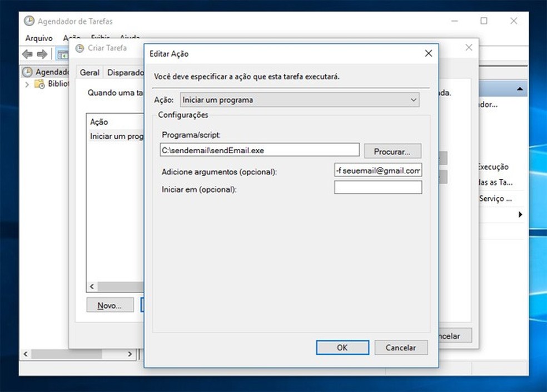The width and height of the screenshot is (547, 392).
Task: Close the Editar Ação dialog
Action: coord(429,53)
